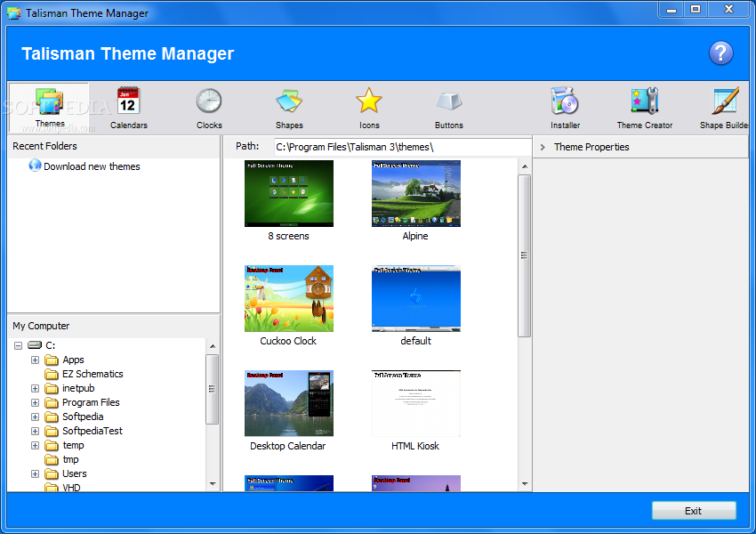This screenshot has height=534, width=756.
Task: Click the Download new themes link
Action: coord(92,166)
